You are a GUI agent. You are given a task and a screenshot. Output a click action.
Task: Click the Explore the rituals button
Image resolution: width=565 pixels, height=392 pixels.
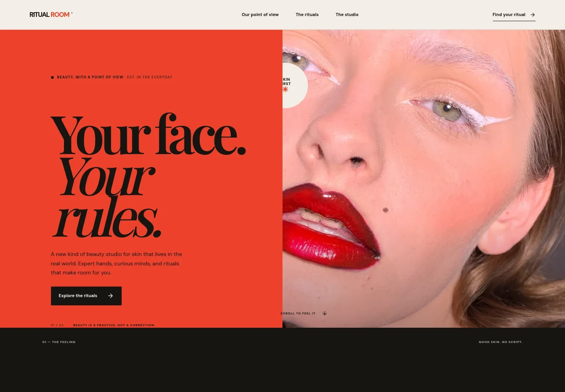[86, 296]
